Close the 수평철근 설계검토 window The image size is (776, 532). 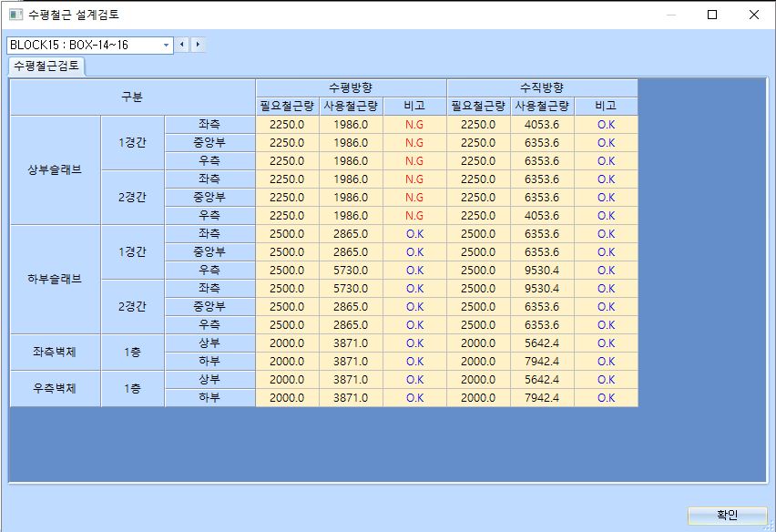point(754,15)
